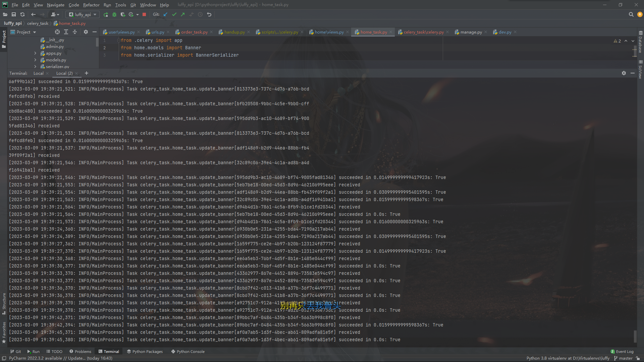Commit changes with the green checkmark
The width and height of the screenshot is (644, 362).
point(174,14)
